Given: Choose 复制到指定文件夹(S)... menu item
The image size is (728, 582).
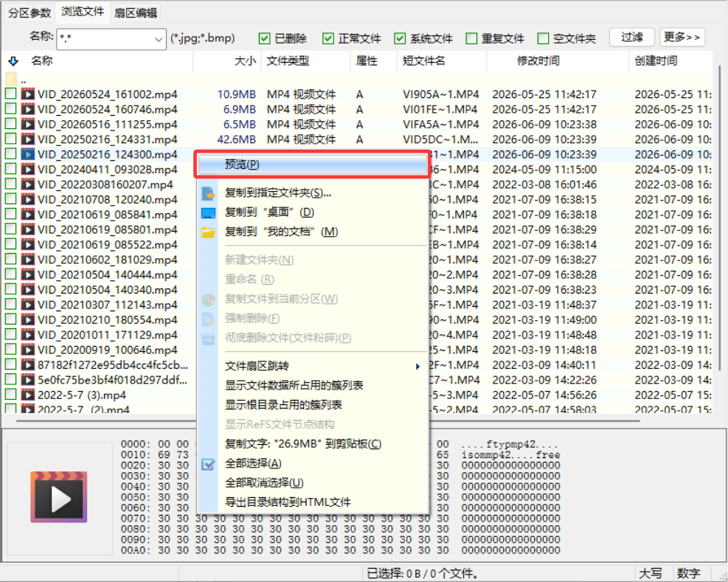Looking at the screenshot, I should pos(311,193).
